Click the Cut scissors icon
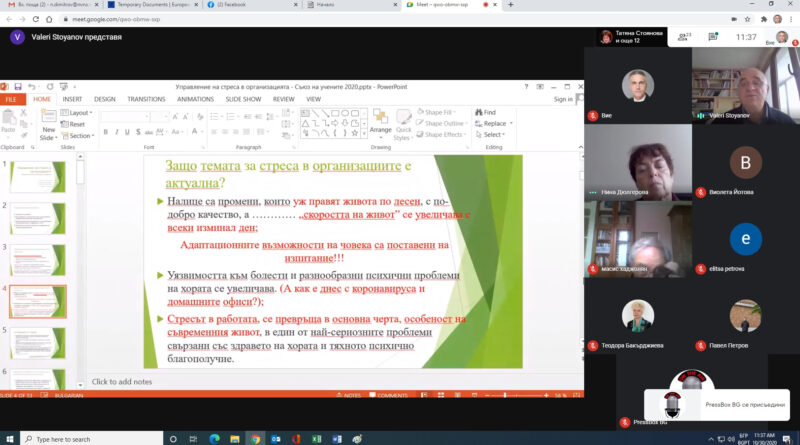Viewport: 800px width, 445px height. click(x=23, y=112)
